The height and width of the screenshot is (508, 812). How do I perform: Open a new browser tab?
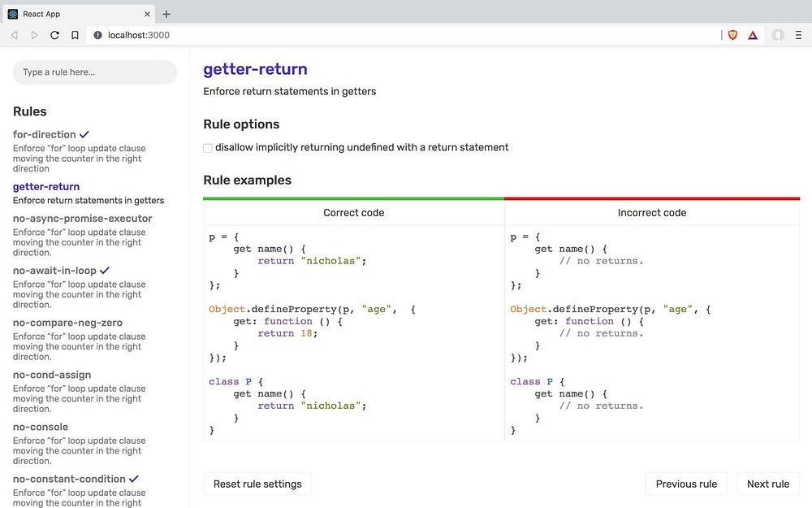tap(166, 14)
